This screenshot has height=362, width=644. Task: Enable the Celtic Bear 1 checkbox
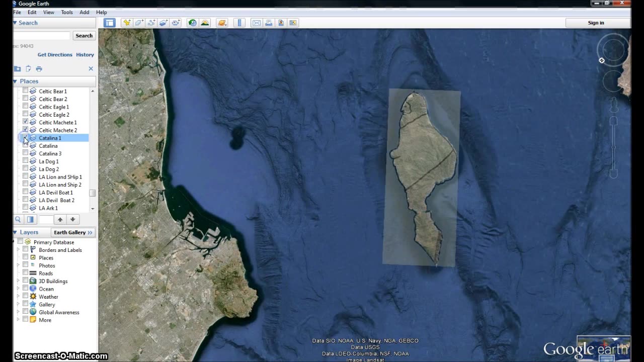pyautogui.click(x=25, y=91)
